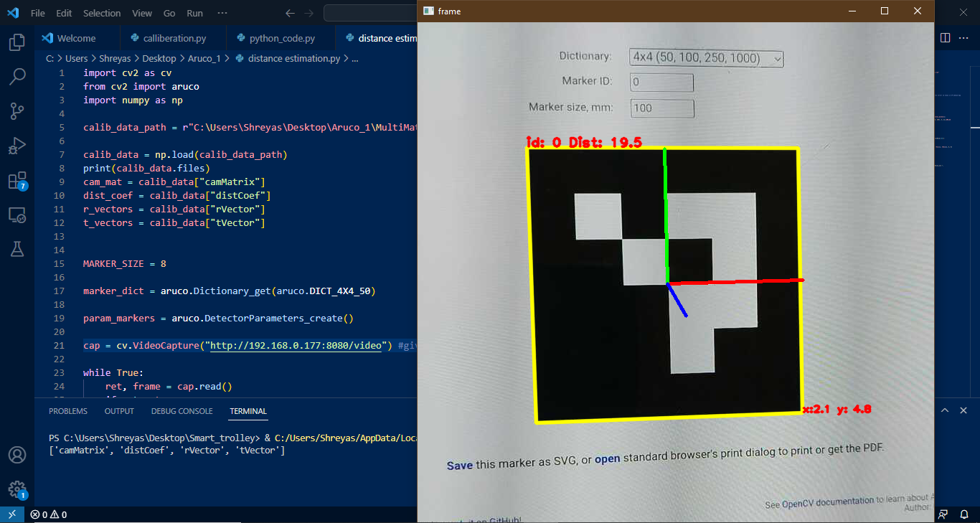Screen dimensions: 980x523
Task: Open the View menu
Action: pos(142,13)
